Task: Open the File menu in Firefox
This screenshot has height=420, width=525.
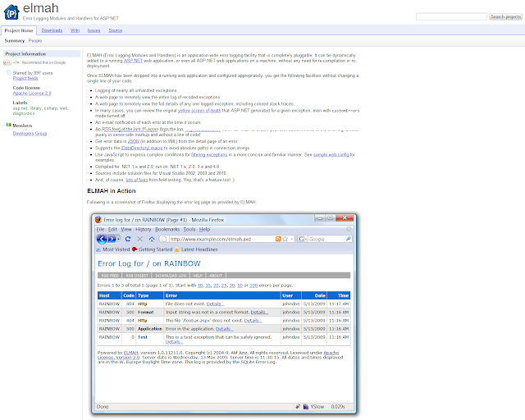Action: [100, 230]
